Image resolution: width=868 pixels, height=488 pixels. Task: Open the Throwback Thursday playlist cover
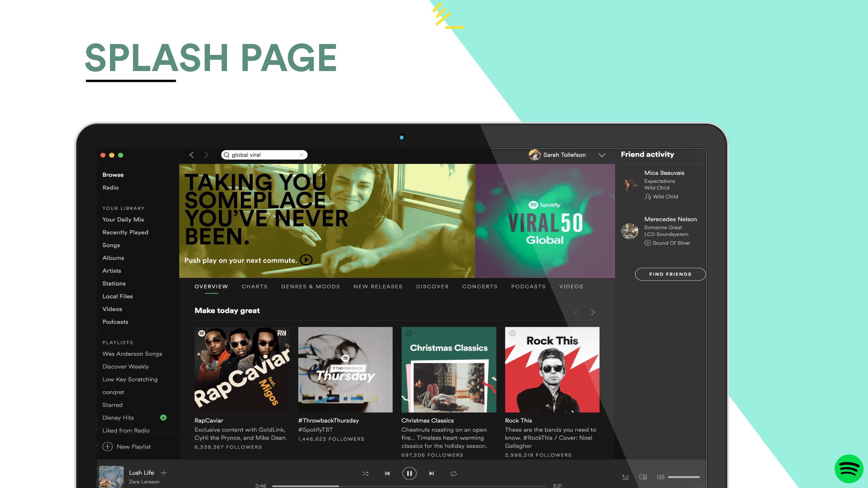click(345, 370)
